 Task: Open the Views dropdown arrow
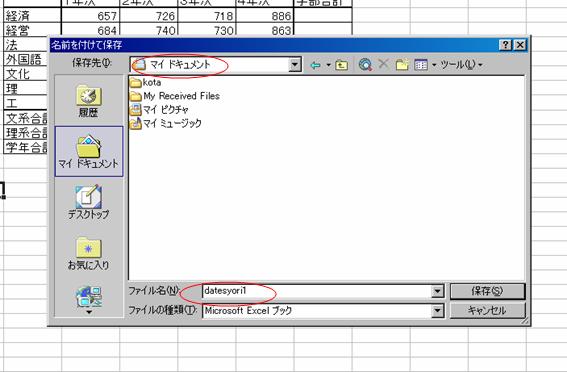pyautogui.click(x=434, y=65)
